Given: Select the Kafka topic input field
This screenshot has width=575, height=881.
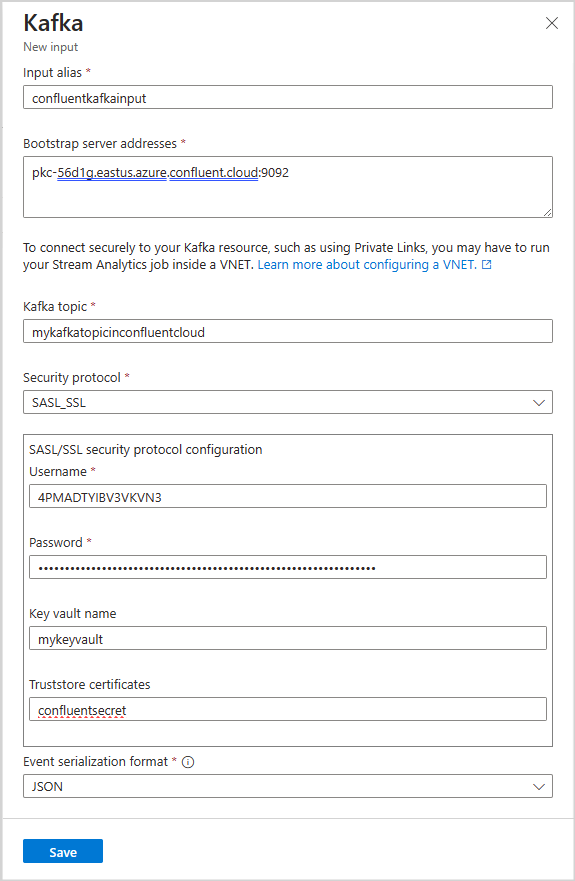Looking at the screenshot, I should [x=288, y=331].
